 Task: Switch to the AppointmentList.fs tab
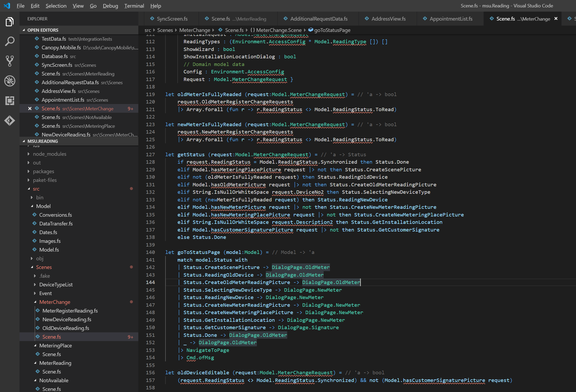click(451, 19)
